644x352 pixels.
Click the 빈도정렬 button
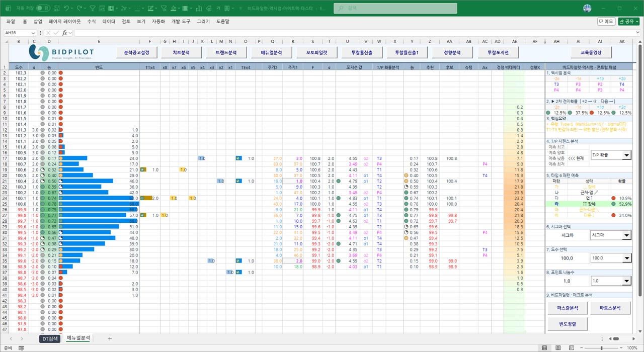click(568, 324)
